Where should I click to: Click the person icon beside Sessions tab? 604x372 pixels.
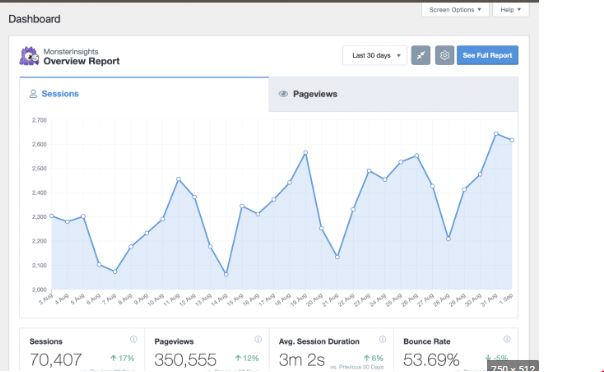click(x=33, y=94)
